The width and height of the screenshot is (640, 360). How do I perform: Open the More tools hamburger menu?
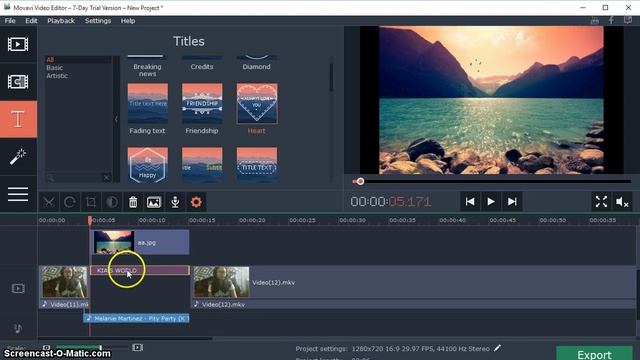coord(18,194)
